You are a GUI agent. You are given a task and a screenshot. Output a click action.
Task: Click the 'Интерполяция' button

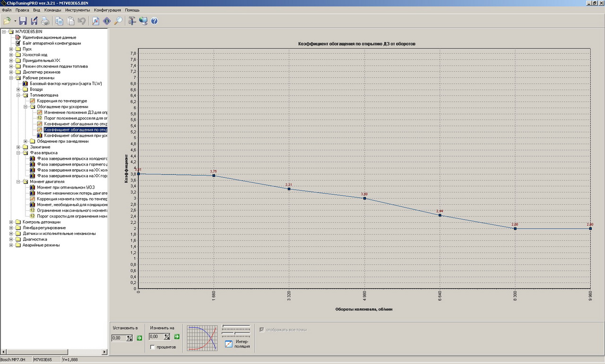[x=238, y=344]
